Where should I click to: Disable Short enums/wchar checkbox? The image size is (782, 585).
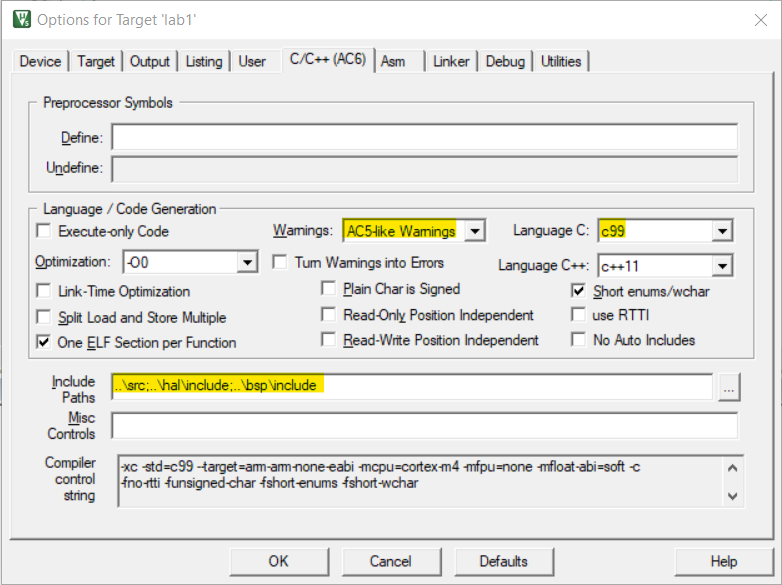(x=578, y=291)
